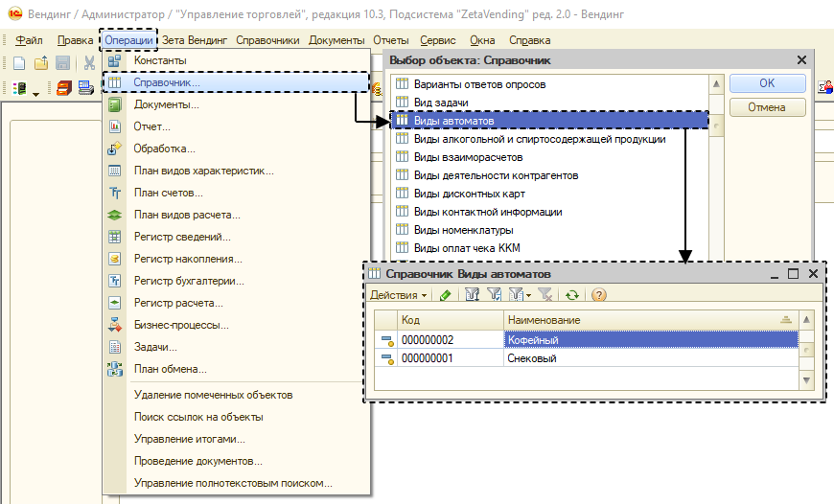
Task: Click the План видов расчета layers icon
Action: (115, 215)
